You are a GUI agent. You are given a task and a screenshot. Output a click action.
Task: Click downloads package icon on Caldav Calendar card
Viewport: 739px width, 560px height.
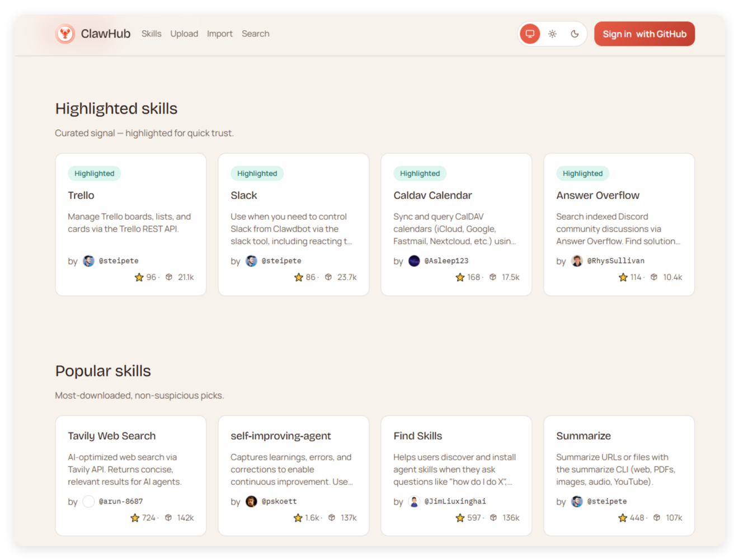click(x=493, y=277)
